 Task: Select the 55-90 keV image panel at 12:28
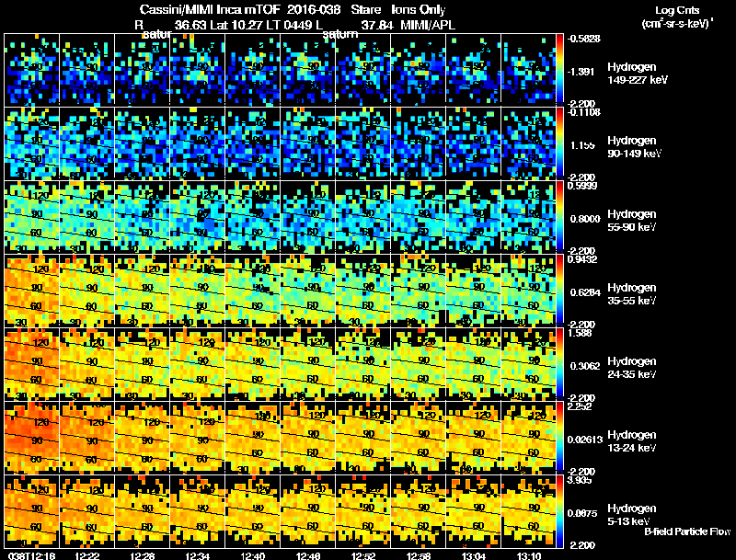(x=143, y=217)
